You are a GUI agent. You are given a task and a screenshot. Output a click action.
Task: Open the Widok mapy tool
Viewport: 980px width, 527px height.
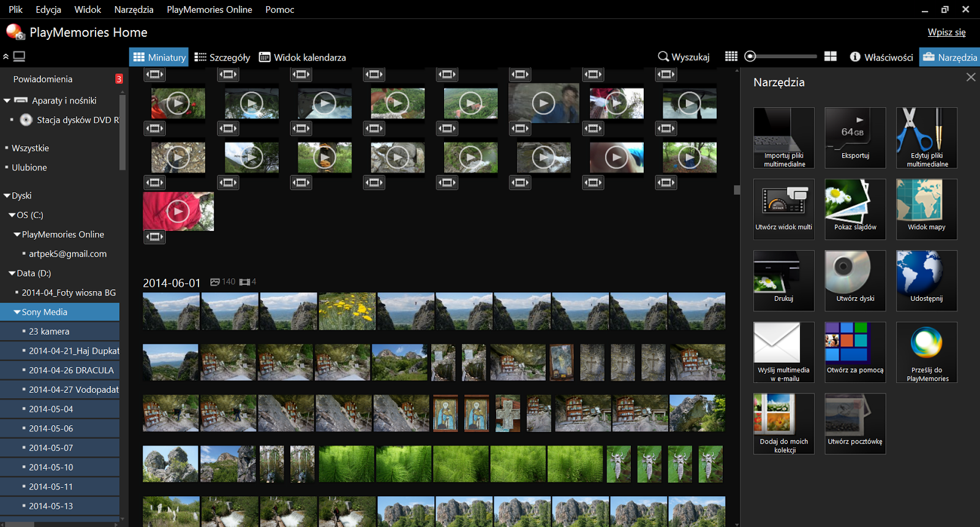[x=927, y=209]
